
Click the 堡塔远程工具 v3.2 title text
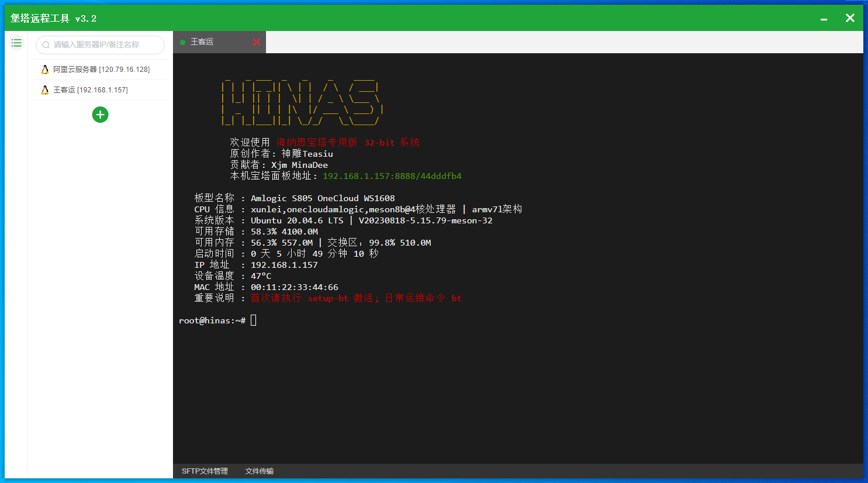[x=53, y=19]
